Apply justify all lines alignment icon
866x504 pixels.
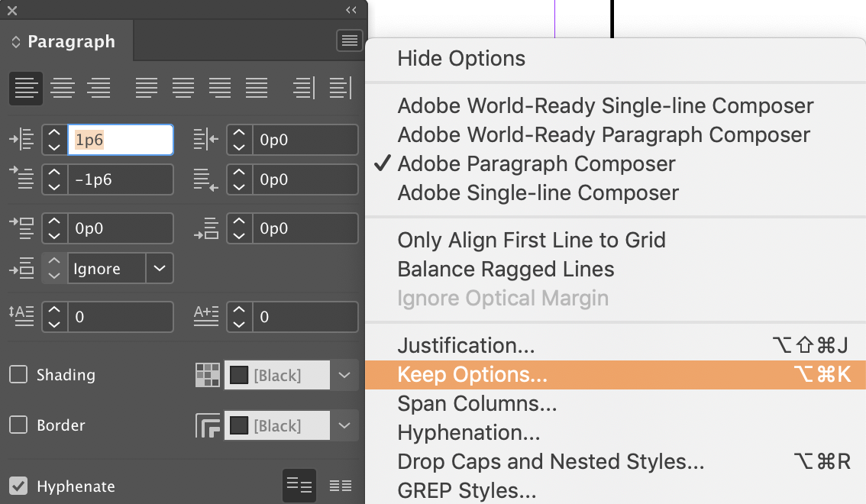pos(257,88)
